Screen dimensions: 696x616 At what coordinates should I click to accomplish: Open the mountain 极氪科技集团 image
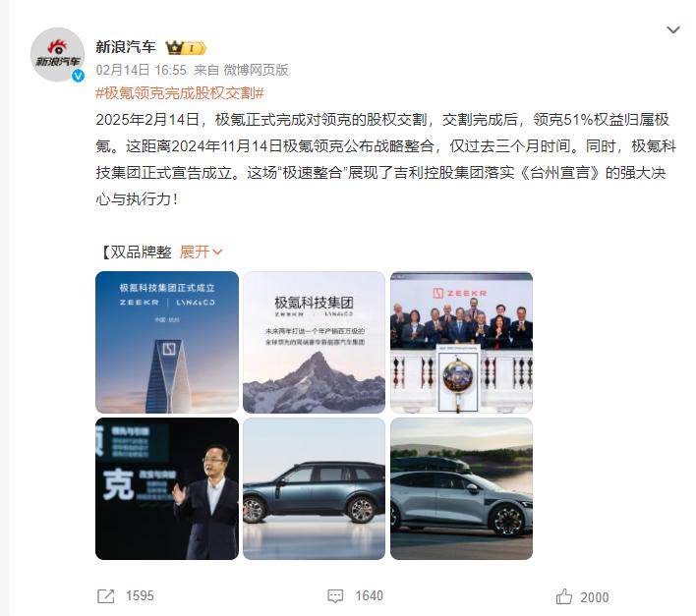(314, 342)
